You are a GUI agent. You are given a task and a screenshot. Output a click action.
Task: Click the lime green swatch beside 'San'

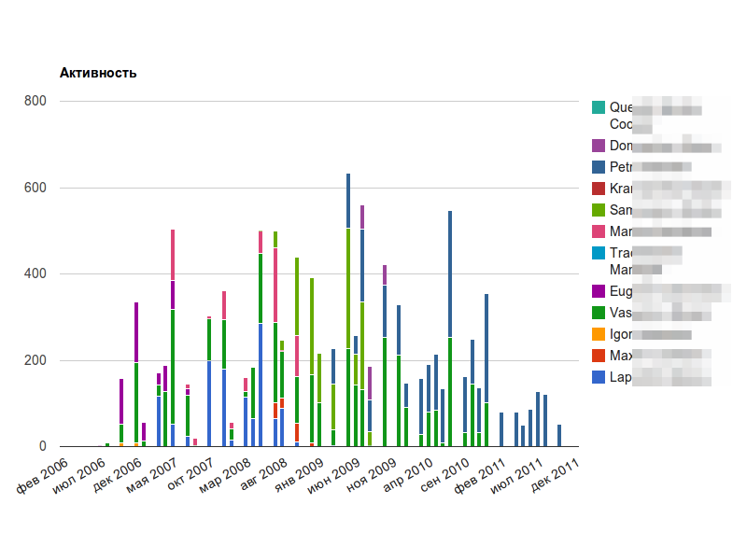(598, 210)
